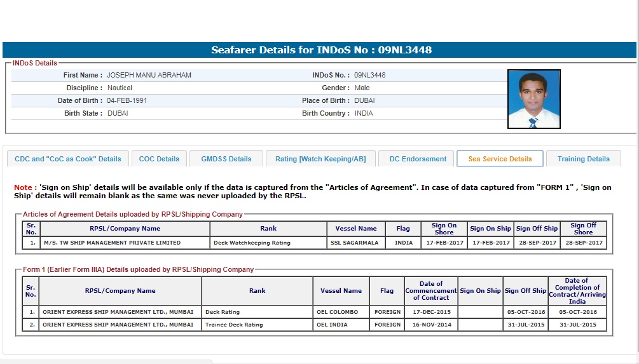This screenshot has width=639, height=364.
Task: Click the INDoS No. value 09NL3448
Action: pos(369,75)
